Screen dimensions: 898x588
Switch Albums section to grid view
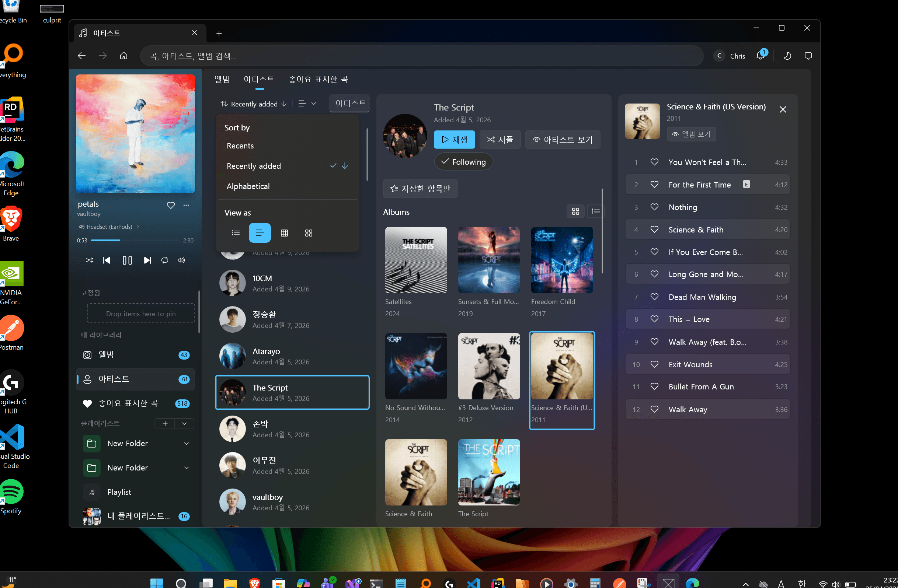click(576, 211)
